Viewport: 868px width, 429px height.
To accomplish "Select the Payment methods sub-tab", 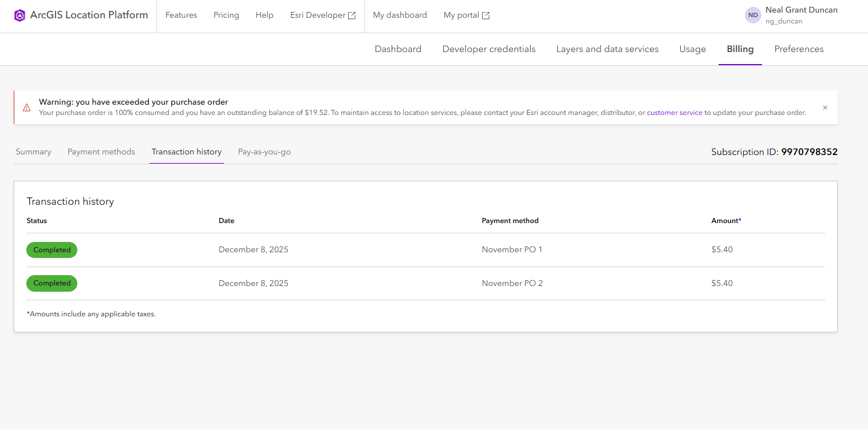I will [x=101, y=152].
